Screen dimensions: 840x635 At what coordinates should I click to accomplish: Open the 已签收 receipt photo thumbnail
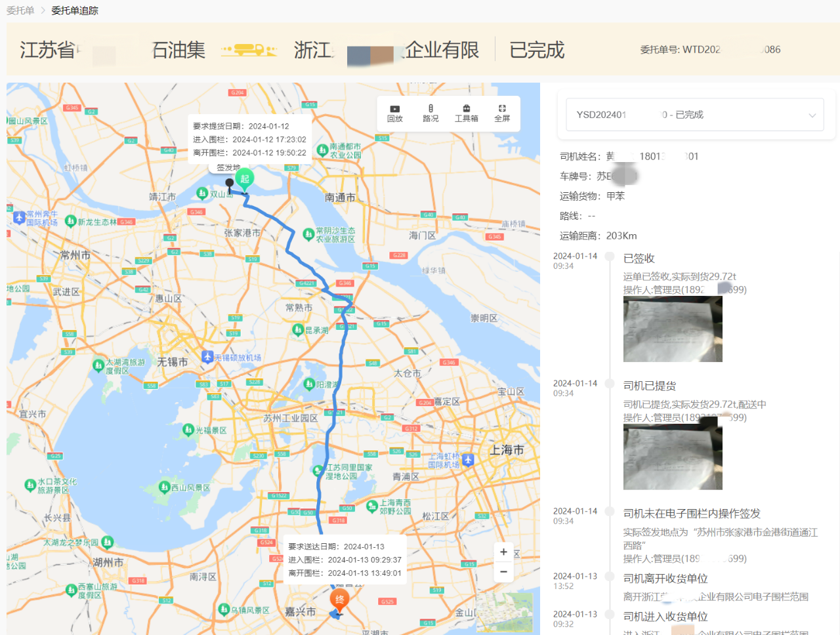tap(673, 329)
